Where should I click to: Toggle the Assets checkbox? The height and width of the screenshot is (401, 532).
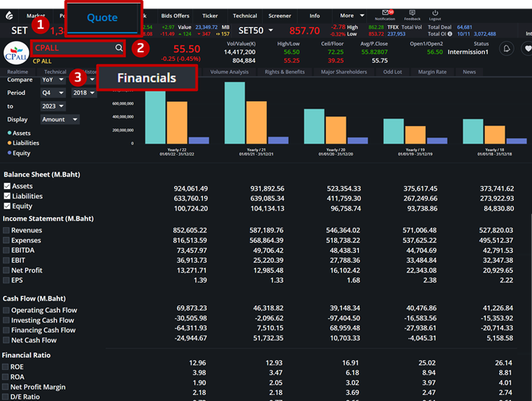pos(7,186)
